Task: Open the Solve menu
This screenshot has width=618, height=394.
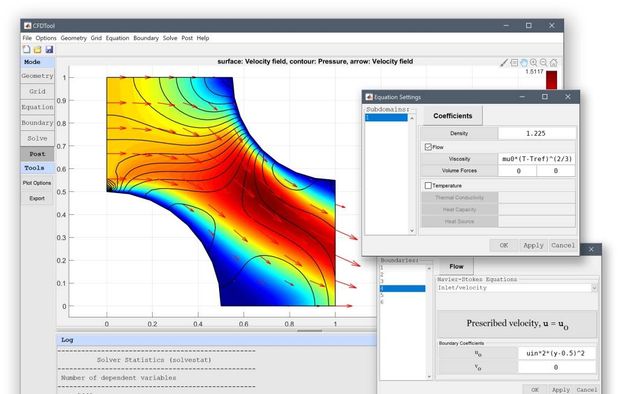Action: point(170,38)
